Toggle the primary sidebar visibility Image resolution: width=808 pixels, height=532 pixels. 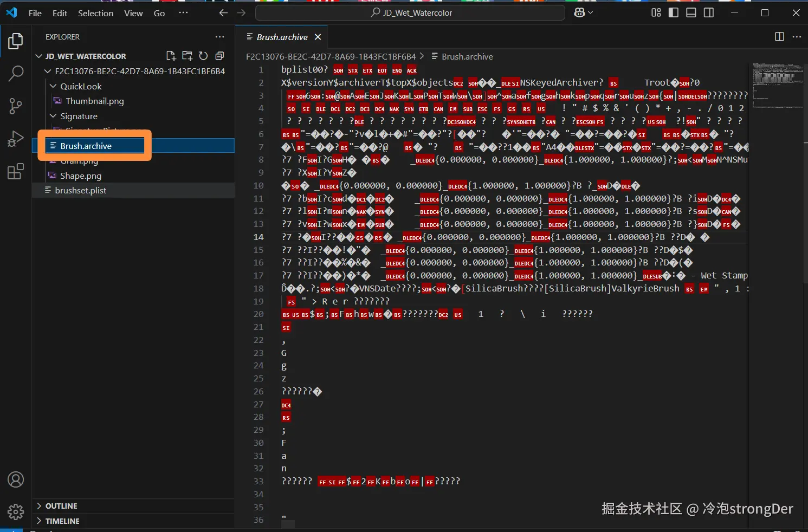click(x=673, y=12)
